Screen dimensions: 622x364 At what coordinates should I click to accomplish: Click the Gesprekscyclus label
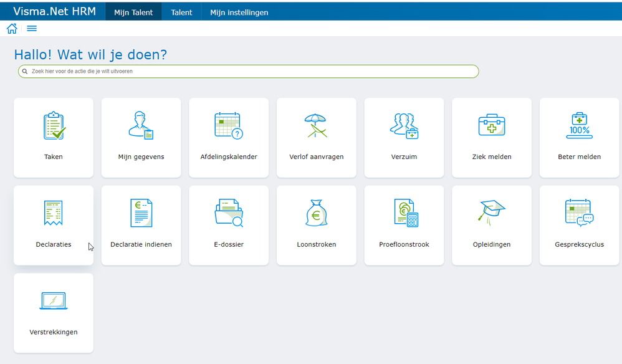[580, 245]
